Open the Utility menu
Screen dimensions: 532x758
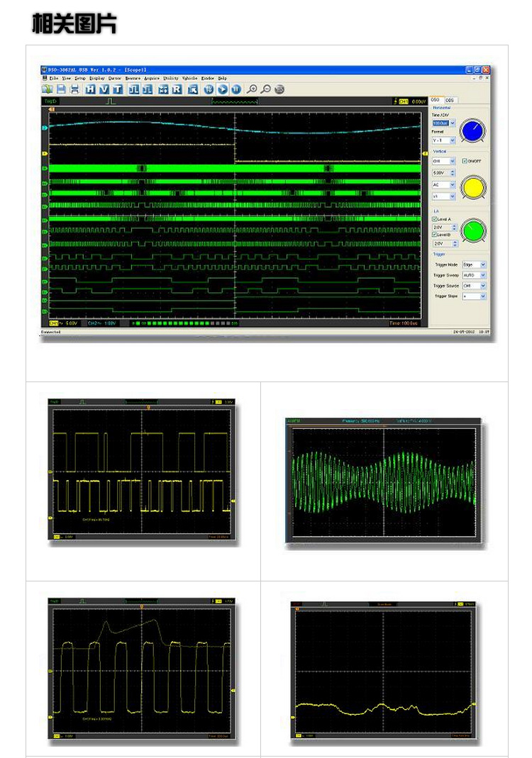point(171,78)
